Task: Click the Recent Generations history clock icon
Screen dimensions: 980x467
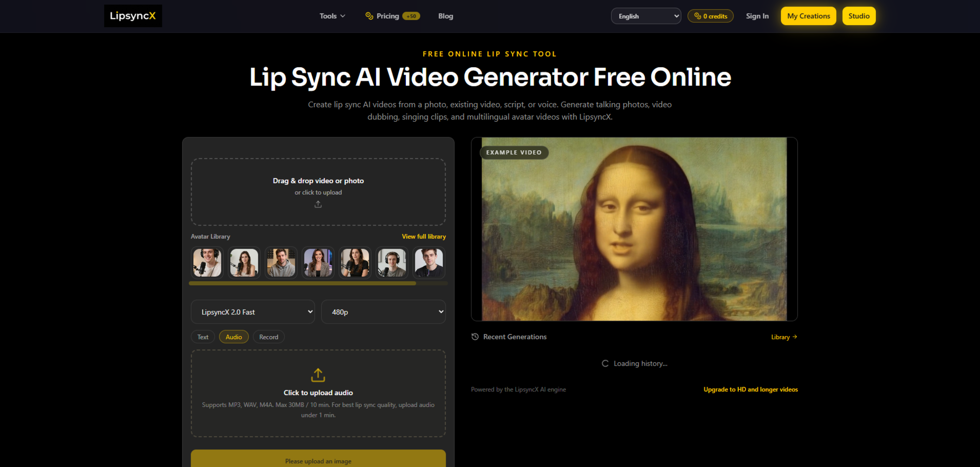Action: tap(475, 337)
